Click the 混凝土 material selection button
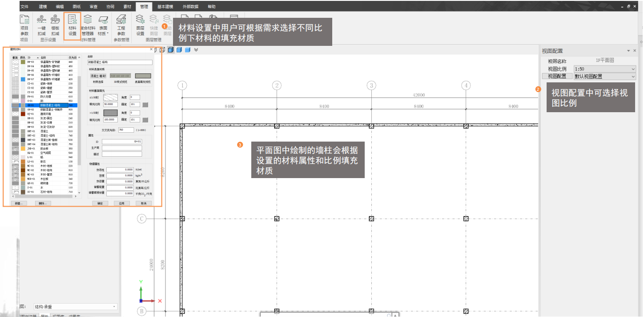The height and width of the screenshot is (317, 644). [98, 76]
